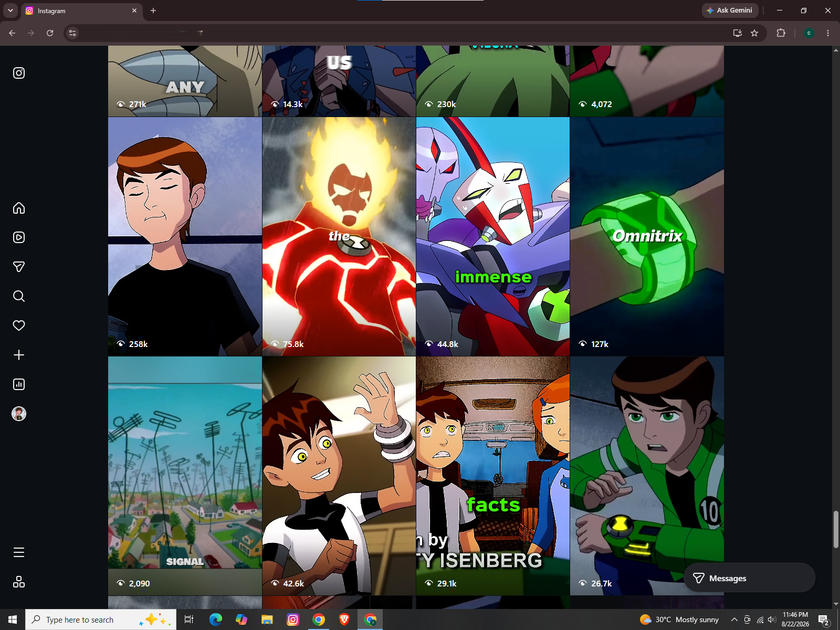Screen dimensions: 840x630
Task: Click the Instagram logo in the sidebar
Action: click(19, 73)
